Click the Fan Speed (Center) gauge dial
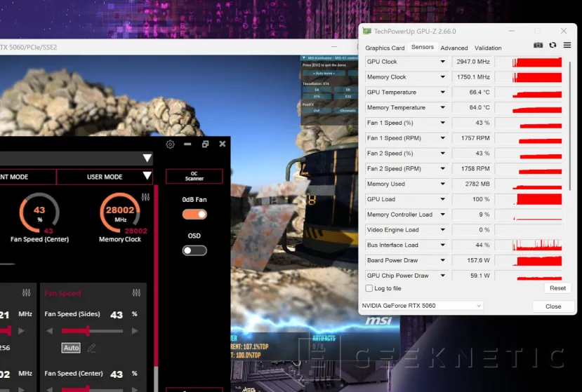Screen dimensions: 582x392 pos(39,213)
